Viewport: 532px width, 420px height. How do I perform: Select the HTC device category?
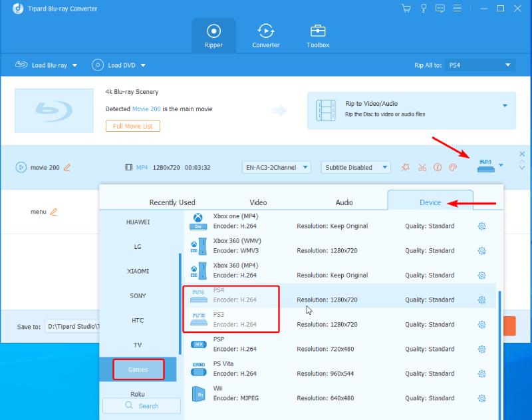(138, 321)
